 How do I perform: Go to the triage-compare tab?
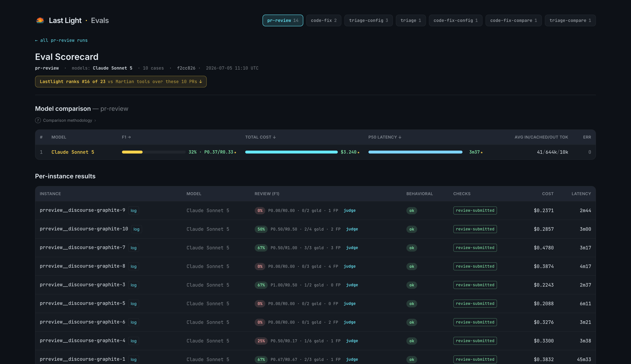[x=570, y=20]
